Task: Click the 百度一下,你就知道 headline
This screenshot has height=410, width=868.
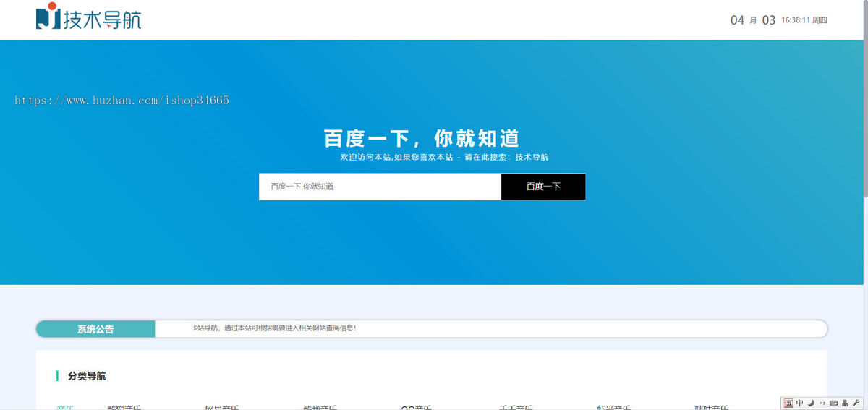Action: coord(422,138)
